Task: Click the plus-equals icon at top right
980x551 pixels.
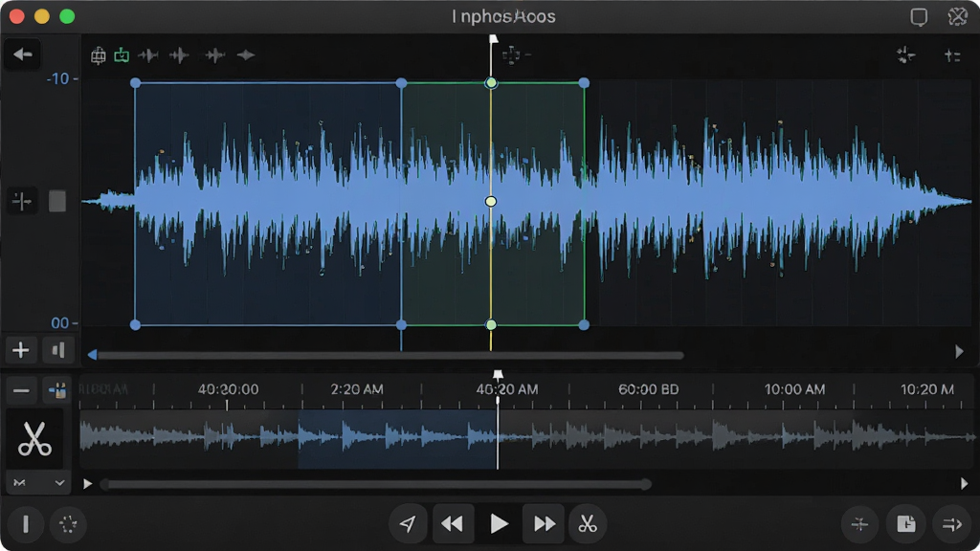Action: coord(952,55)
